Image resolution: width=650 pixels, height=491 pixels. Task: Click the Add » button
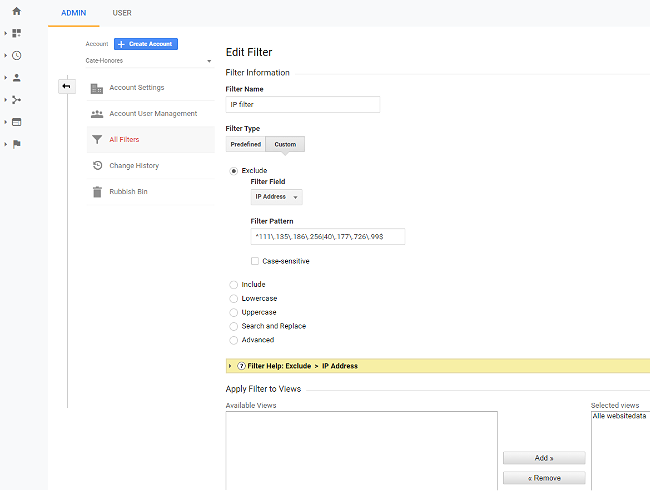(544, 458)
